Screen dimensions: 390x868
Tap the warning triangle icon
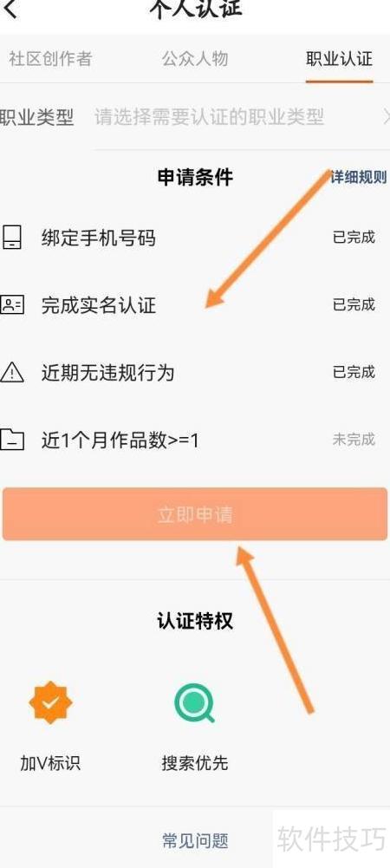point(11,372)
